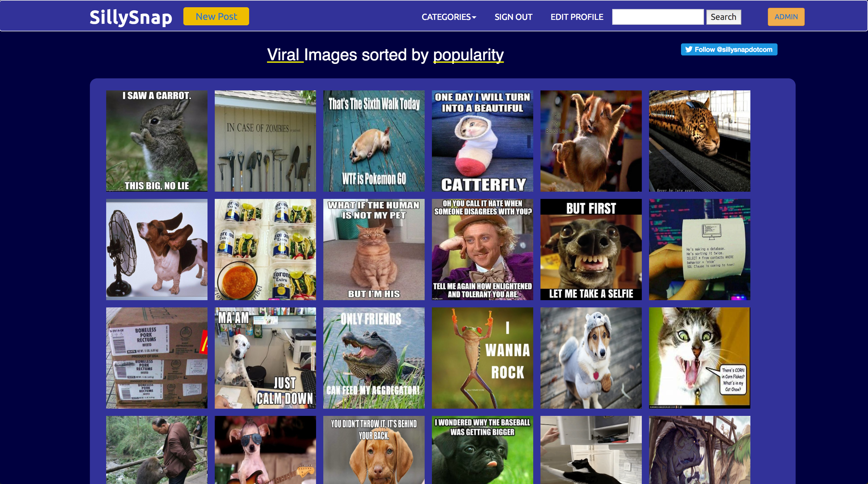This screenshot has height=484, width=868.
Task: Go to SillySnap home logo
Action: (x=131, y=17)
